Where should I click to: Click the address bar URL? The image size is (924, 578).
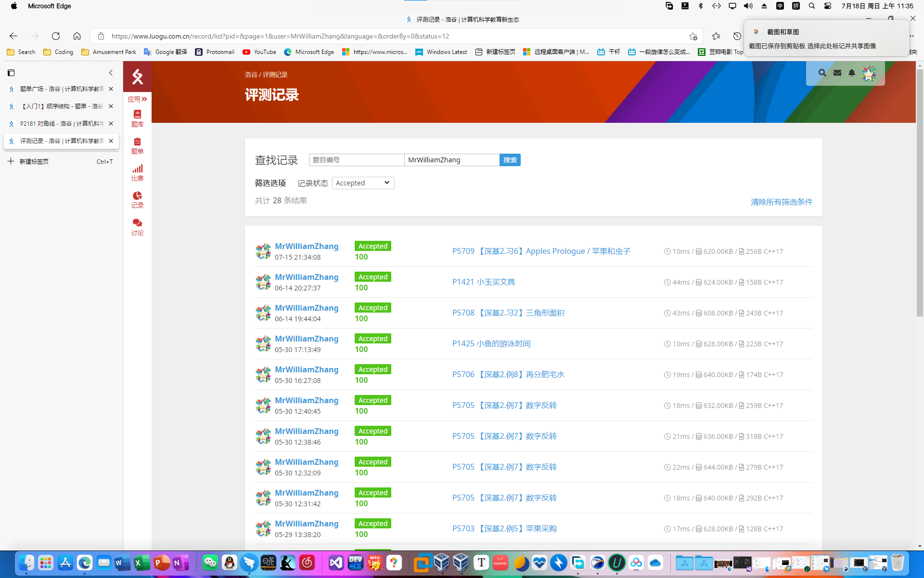280,36
